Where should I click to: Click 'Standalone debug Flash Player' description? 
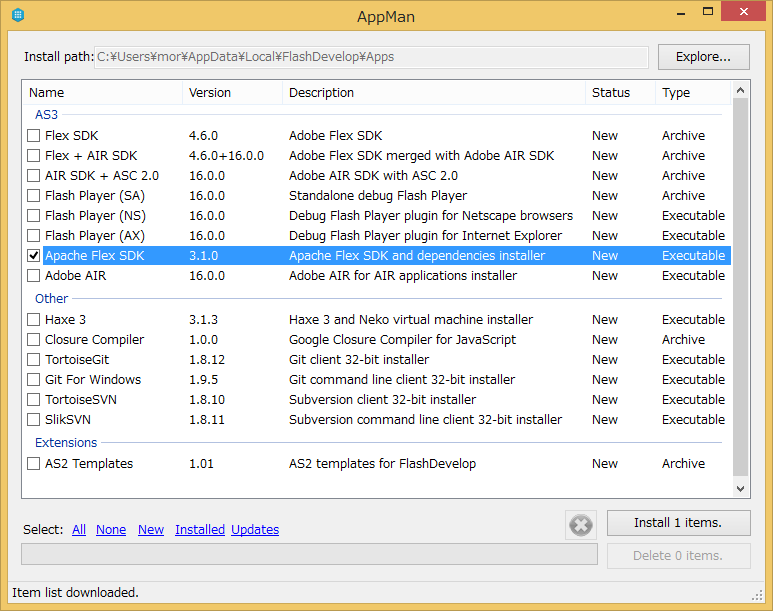[378, 196]
